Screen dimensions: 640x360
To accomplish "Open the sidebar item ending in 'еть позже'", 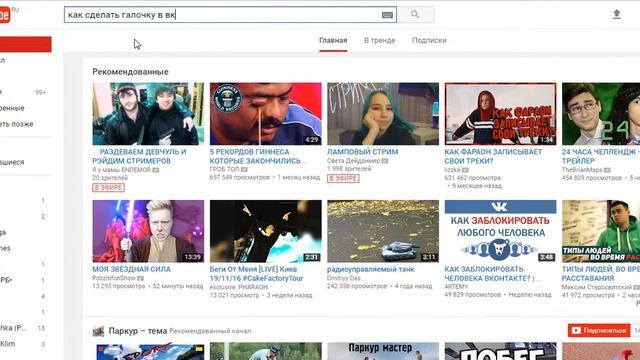I will (x=17, y=124).
